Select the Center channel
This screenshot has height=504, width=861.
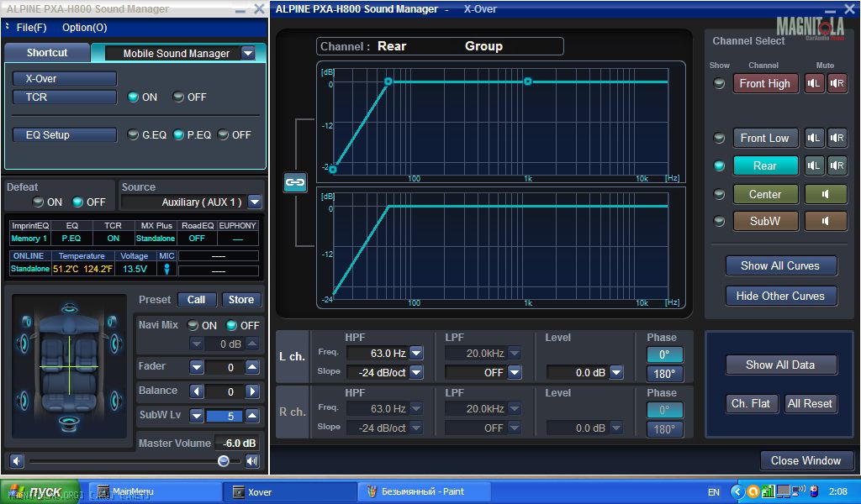click(x=765, y=194)
